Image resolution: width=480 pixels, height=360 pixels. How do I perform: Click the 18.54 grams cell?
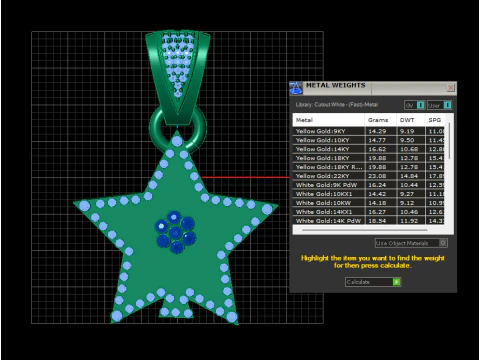click(381, 221)
